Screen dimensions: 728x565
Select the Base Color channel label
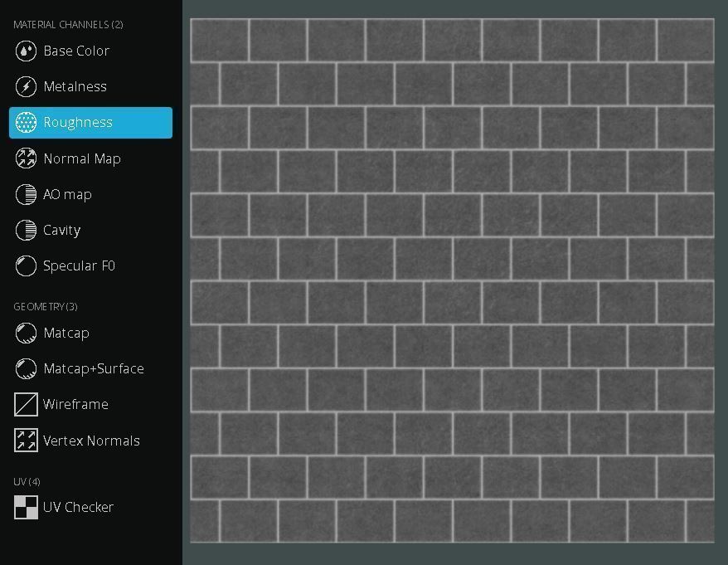(x=76, y=51)
